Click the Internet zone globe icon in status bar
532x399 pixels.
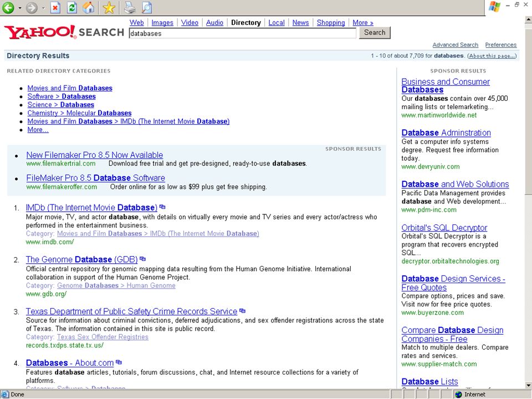[x=459, y=394]
